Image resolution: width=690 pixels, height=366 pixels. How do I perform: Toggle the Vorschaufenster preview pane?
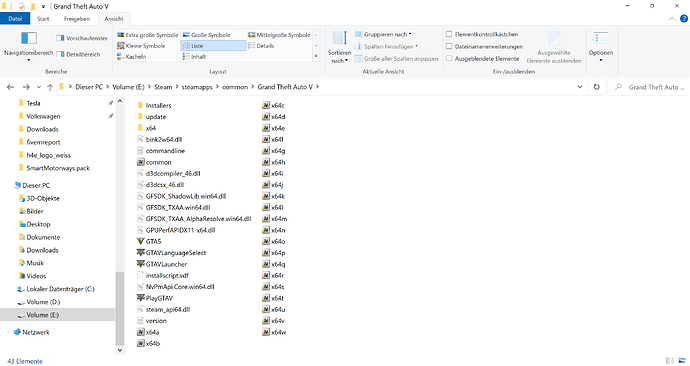[82, 38]
